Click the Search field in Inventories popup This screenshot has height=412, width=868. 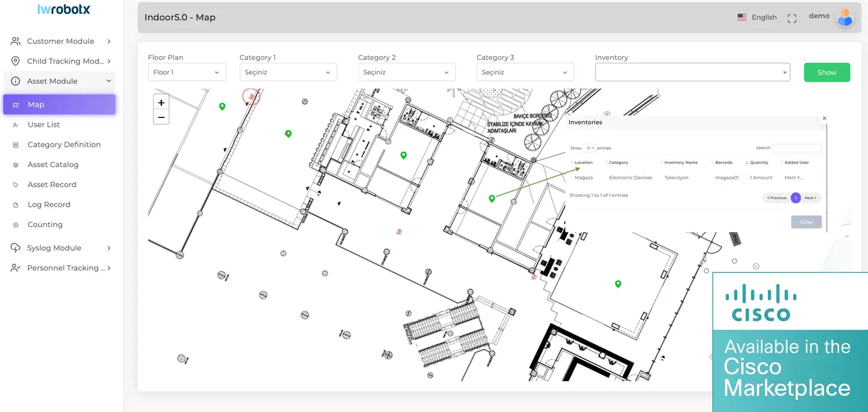(797, 148)
